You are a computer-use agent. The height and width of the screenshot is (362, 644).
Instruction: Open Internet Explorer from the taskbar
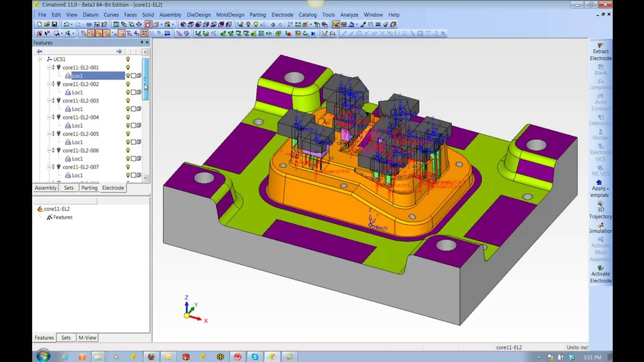65,357
